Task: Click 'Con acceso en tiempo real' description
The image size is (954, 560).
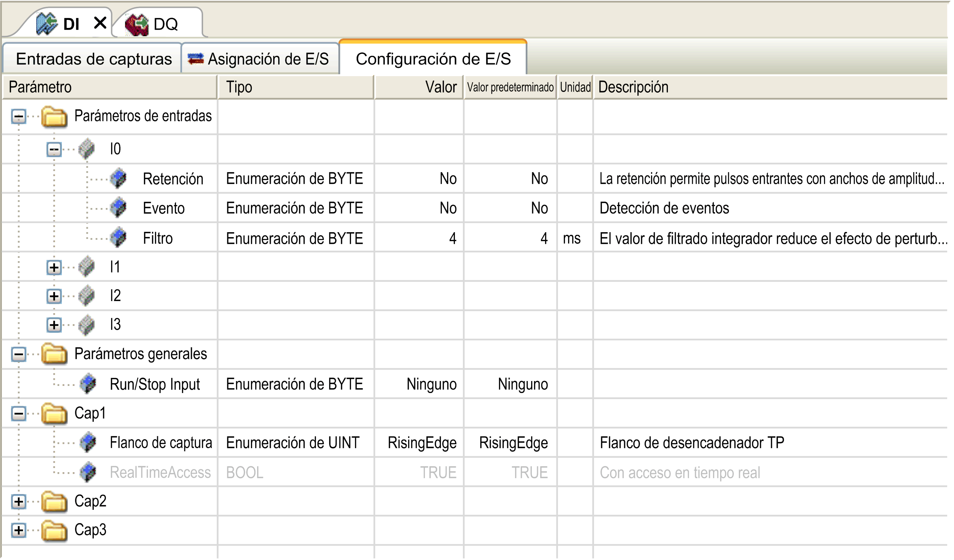Action: point(680,473)
